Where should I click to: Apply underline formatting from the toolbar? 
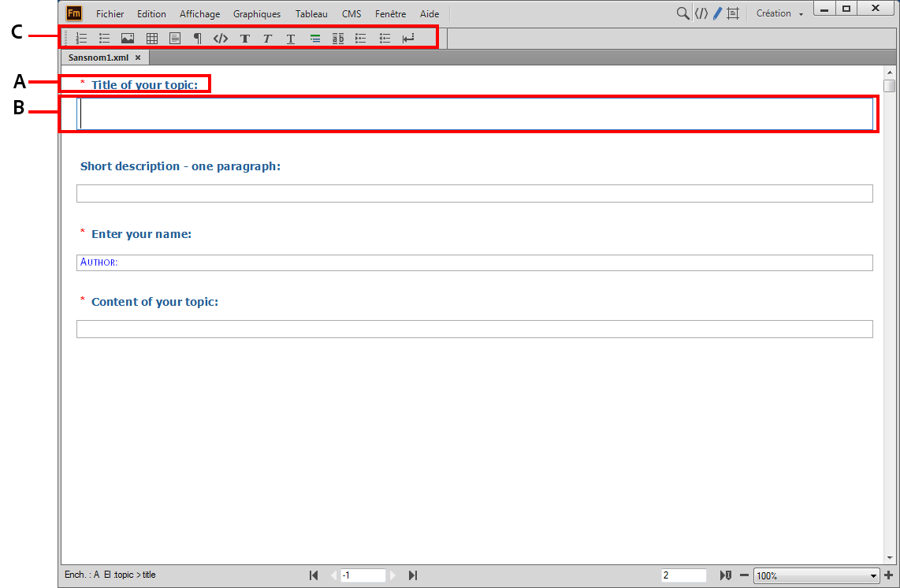(290, 38)
